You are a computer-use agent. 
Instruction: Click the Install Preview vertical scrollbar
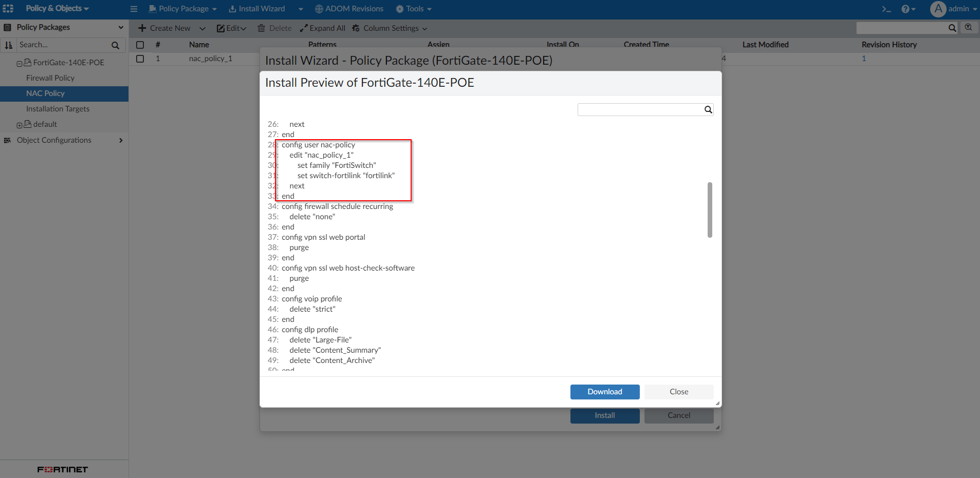pos(710,210)
